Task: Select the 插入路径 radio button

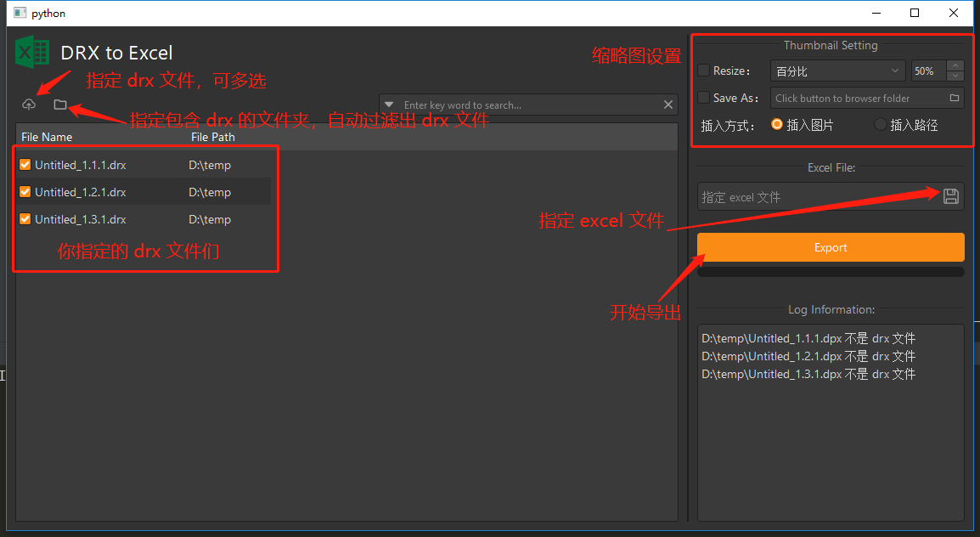Action: 880,124
